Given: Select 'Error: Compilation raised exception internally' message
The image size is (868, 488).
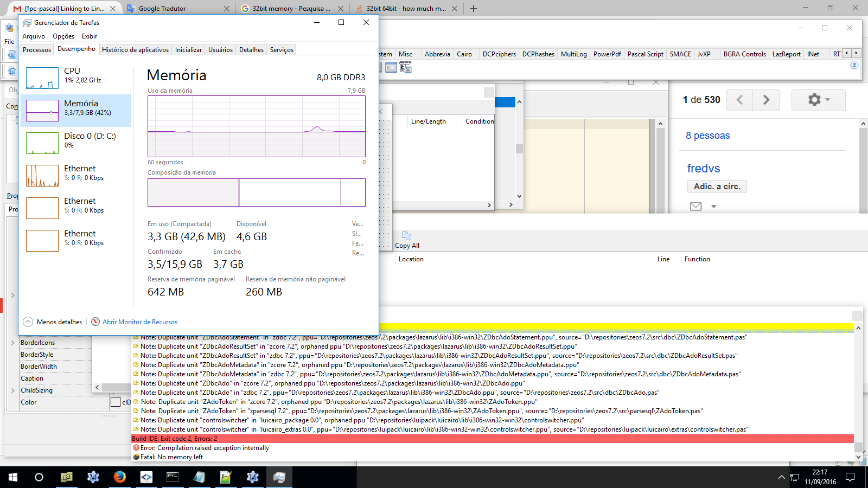Looking at the screenshot, I should 493,448.
